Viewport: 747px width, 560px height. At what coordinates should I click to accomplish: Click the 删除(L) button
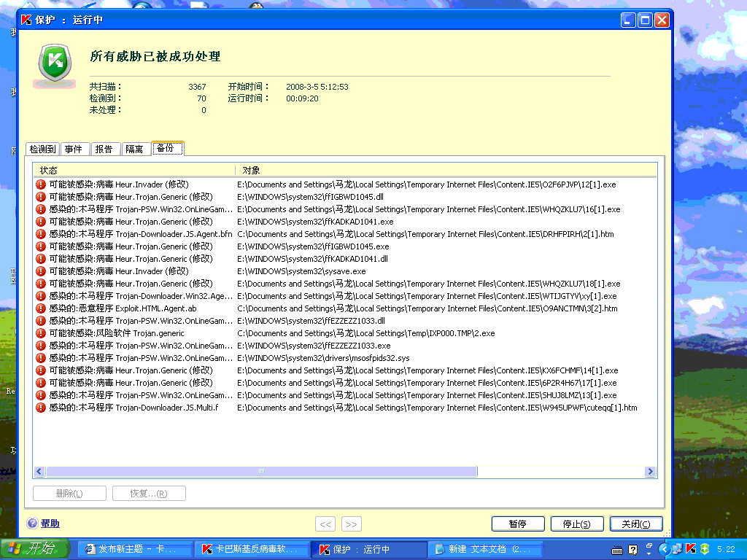[x=69, y=494]
